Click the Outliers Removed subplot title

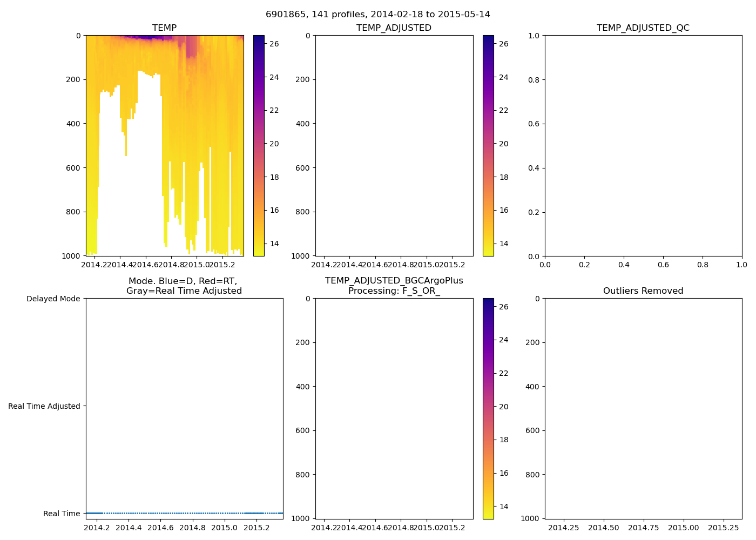click(x=643, y=291)
